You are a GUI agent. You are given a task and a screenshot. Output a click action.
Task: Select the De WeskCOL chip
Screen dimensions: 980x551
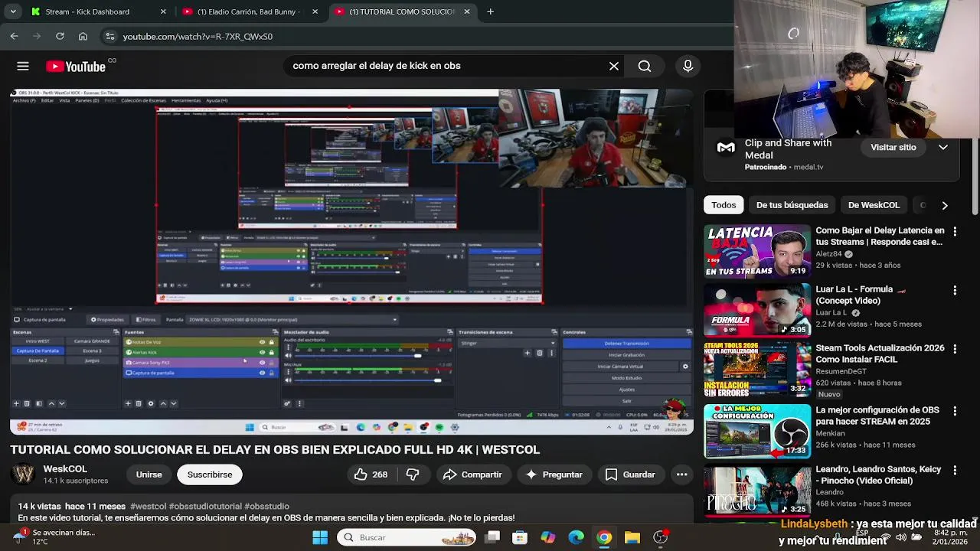tap(874, 205)
